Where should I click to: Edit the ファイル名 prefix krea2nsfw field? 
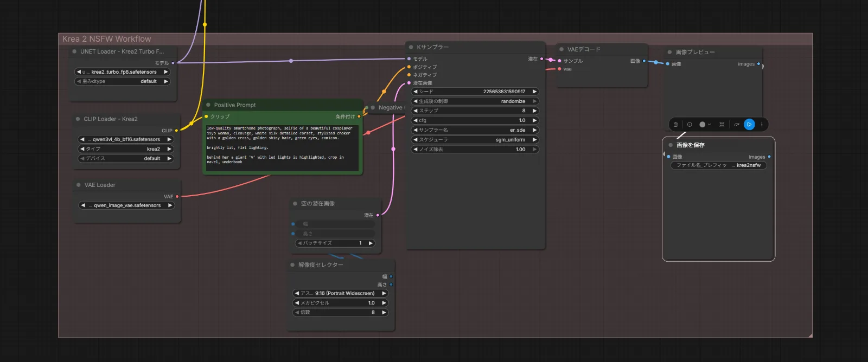pos(719,165)
